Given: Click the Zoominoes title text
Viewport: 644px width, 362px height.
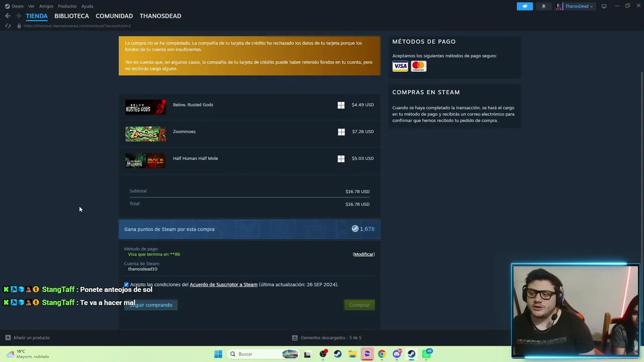Looking at the screenshot, I should [x=184, y=132].
